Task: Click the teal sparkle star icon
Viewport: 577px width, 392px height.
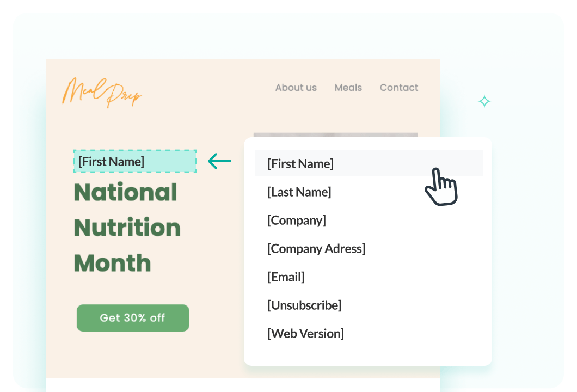Action: tap(484, 101)
